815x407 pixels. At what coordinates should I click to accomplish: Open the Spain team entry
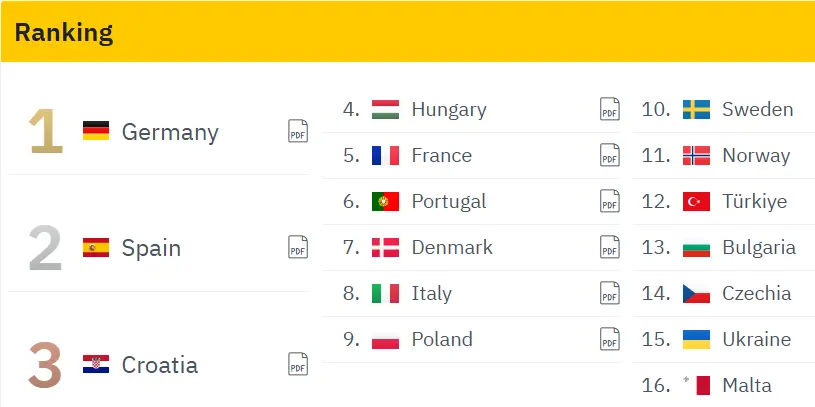(x=151, y=247)
